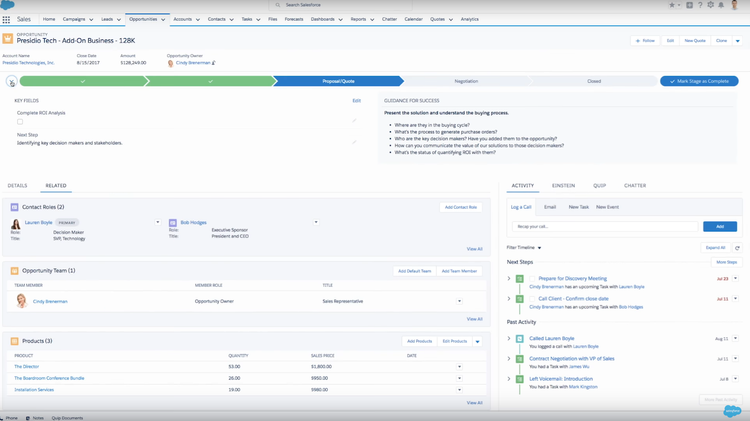Open the Forecasts navigation tab

(x=294, y=19)
